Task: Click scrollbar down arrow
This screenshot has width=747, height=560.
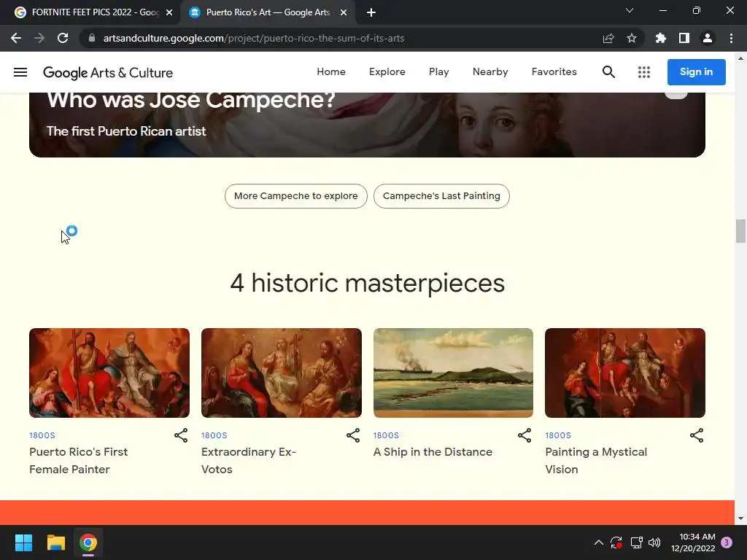Action: (740, 518)
